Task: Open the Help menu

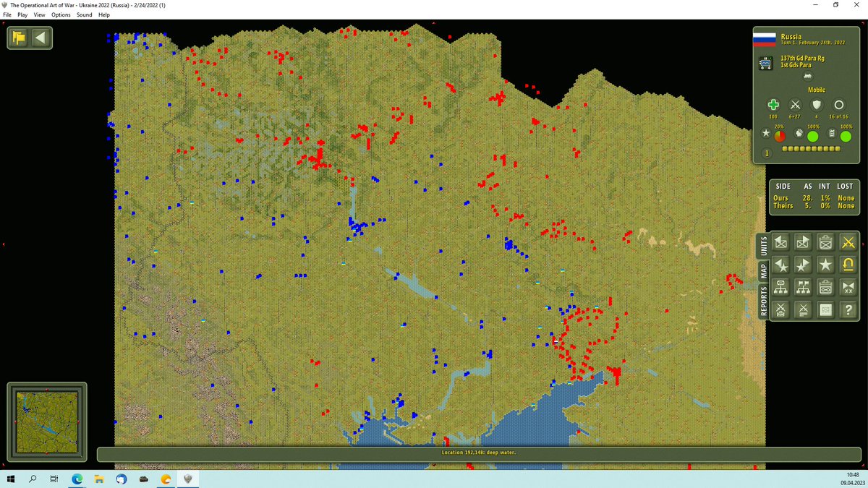Action: pos(104,14)
